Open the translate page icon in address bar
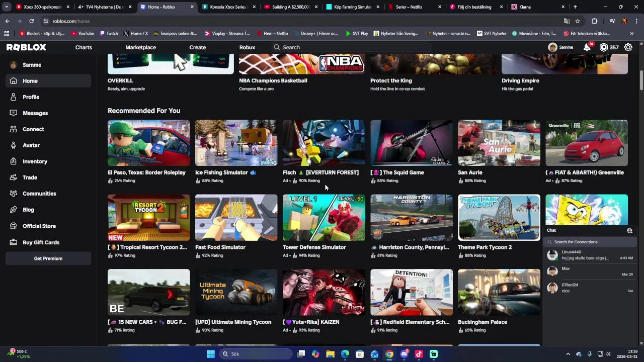 point(567,21)
